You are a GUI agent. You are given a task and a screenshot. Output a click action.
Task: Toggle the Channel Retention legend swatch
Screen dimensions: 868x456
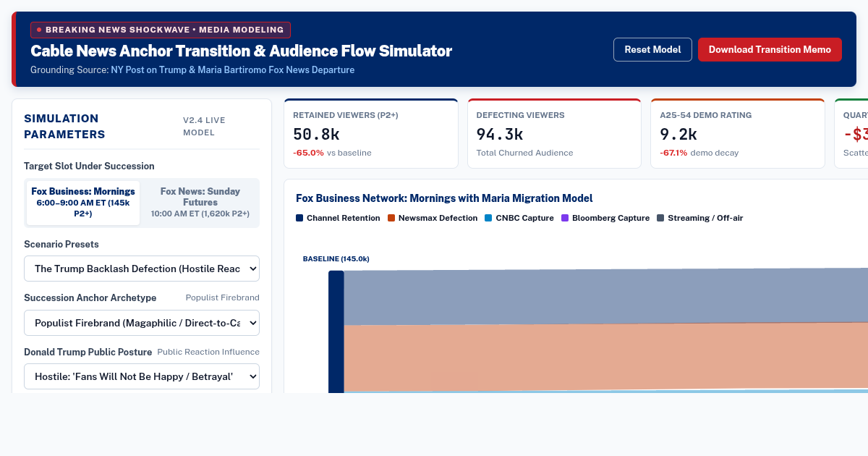(x=299, y=218)
